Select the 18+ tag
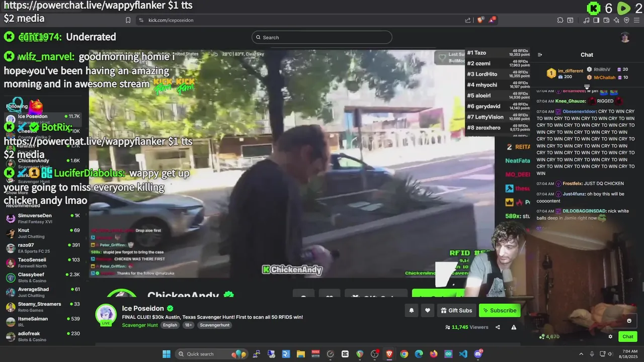The width and height of the screenshot is (644, 362). pos(189,325)
